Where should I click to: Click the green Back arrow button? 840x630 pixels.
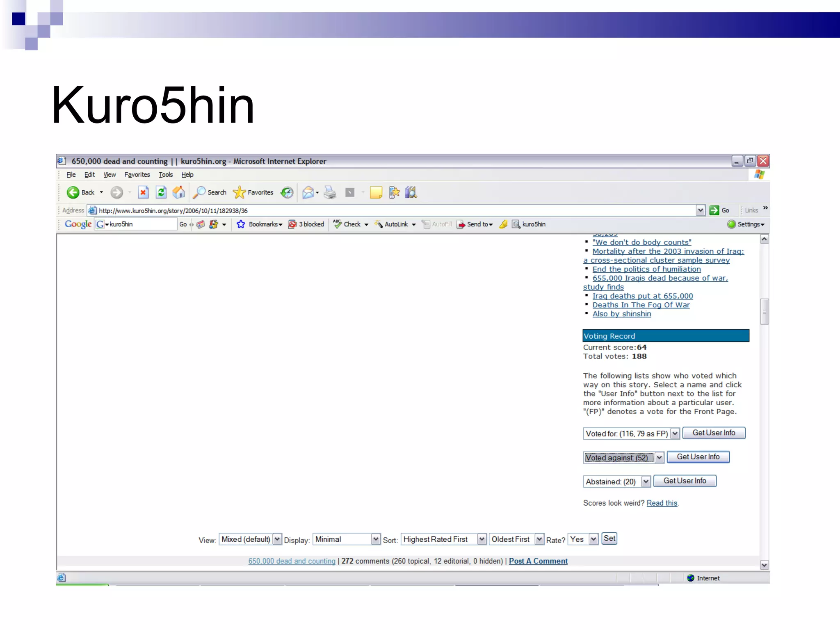(73, 192)
